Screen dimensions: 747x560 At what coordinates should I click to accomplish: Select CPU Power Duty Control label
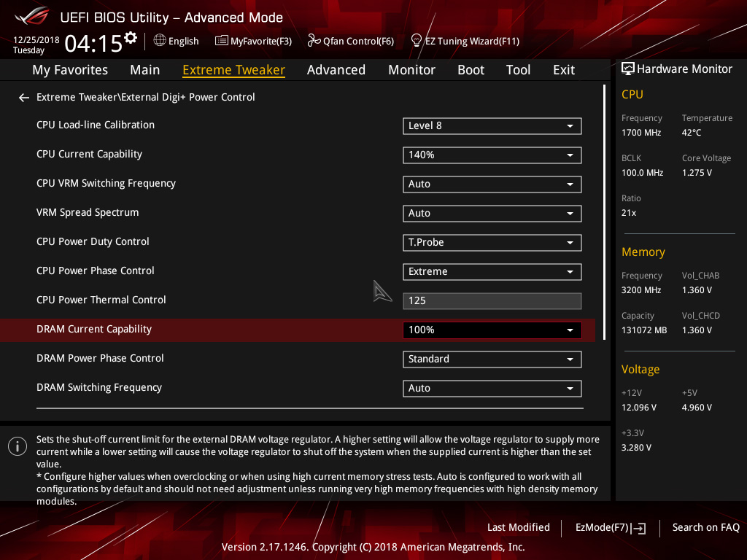point(93,241)
